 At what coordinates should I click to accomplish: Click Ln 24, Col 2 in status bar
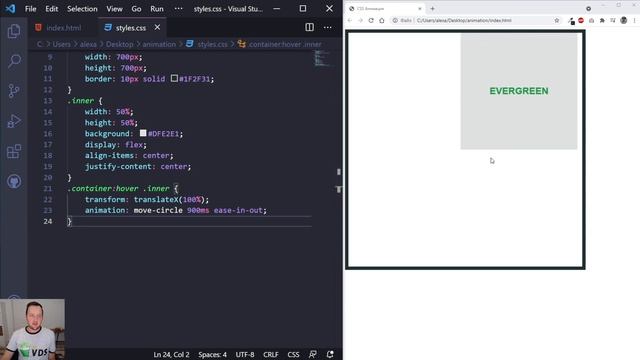pos(171,354)
